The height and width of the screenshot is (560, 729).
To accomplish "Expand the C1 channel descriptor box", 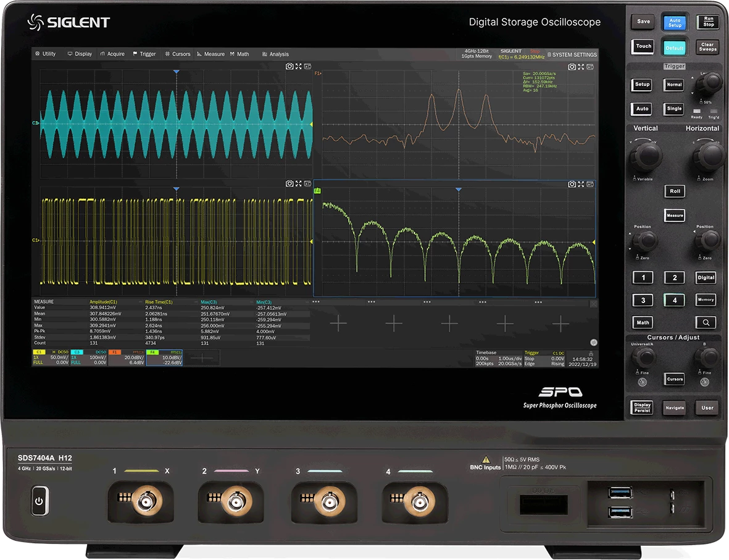I will (x=51, y=359).
